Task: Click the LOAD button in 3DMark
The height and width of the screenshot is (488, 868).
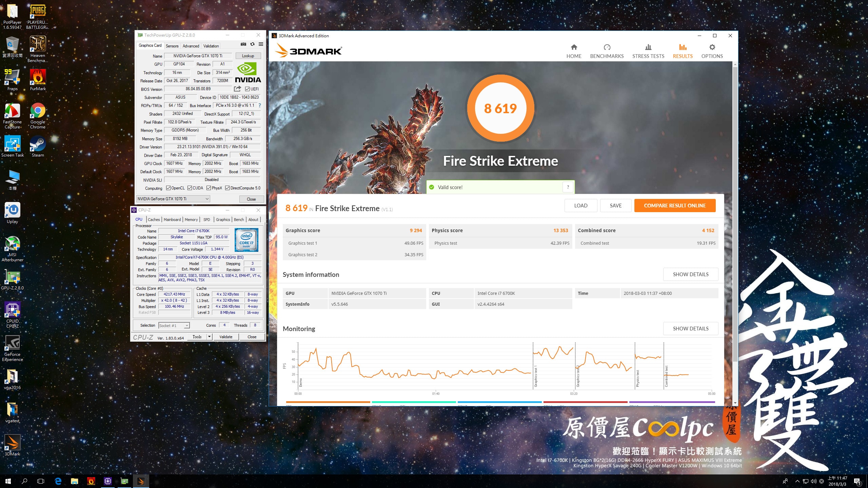Action: coord(580,205)
